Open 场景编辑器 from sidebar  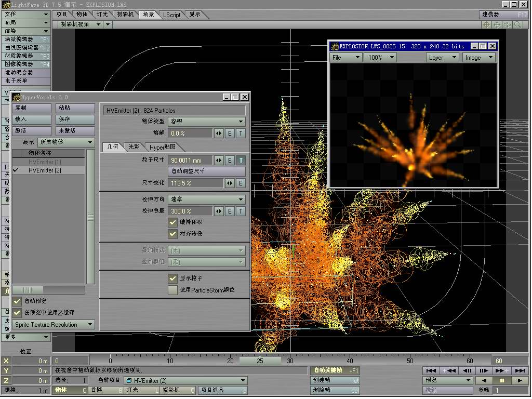(x=26, y=39)
